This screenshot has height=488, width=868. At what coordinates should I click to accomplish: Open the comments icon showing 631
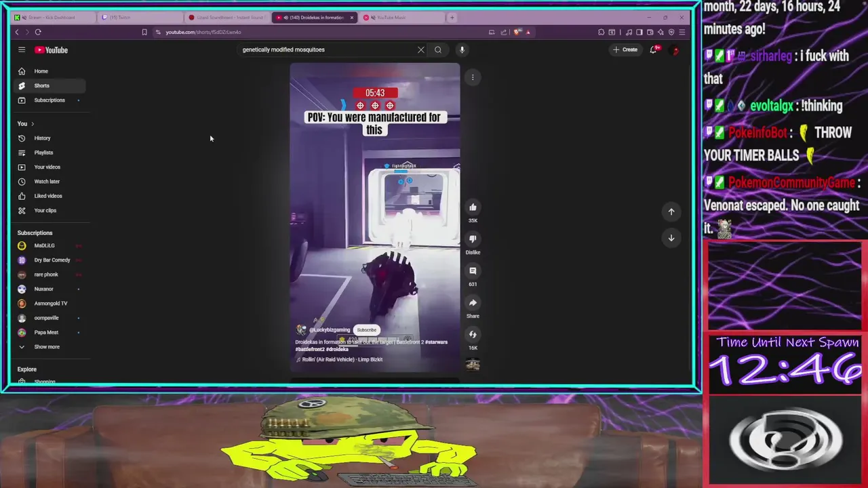473,270
